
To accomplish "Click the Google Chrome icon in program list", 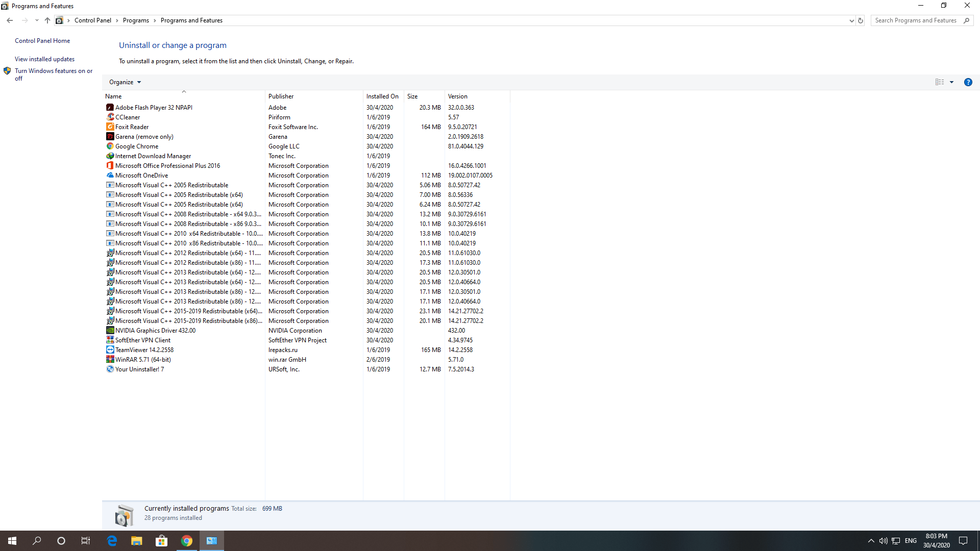I will [x=110, y=146].
